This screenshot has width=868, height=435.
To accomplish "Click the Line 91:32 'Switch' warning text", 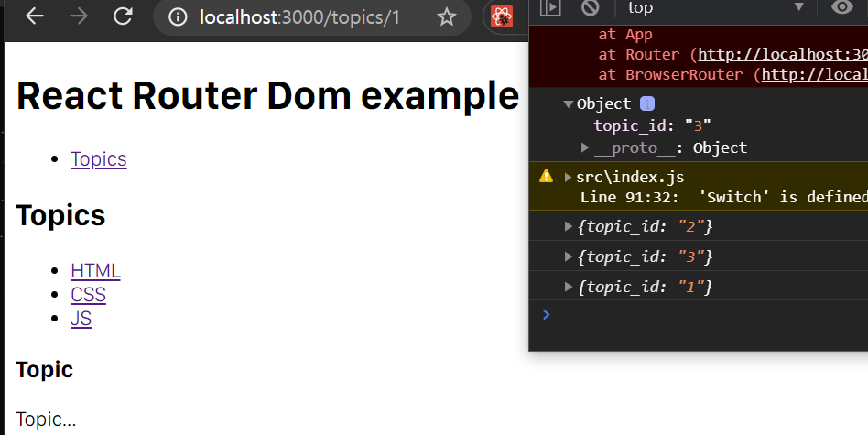I will [724, 197].
